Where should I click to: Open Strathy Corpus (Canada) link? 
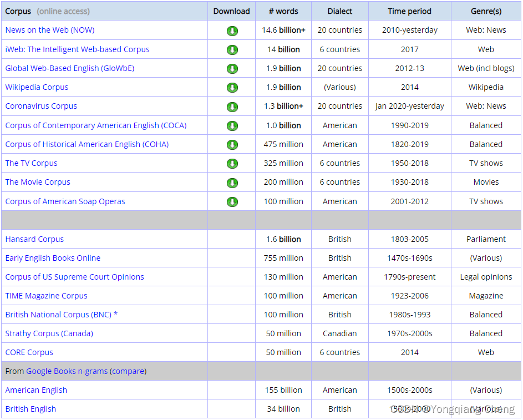click(x=49, y=333)
